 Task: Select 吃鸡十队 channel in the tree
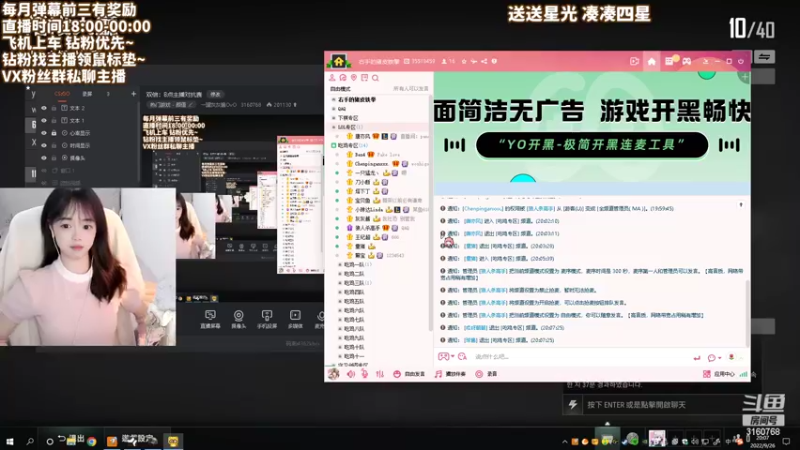(x=354, y=347)
